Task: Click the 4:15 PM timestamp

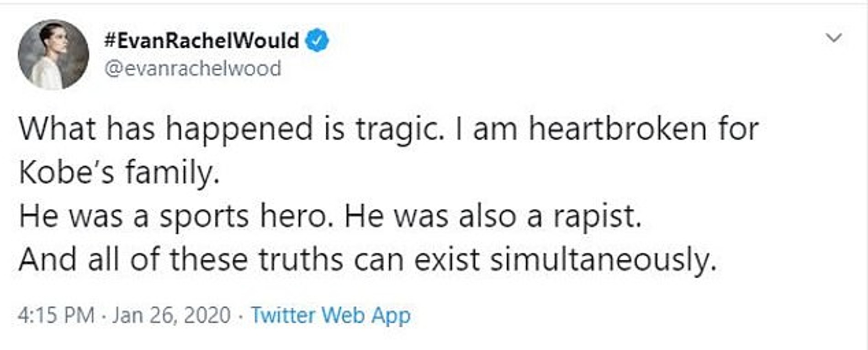Action: tap(56, 315)
